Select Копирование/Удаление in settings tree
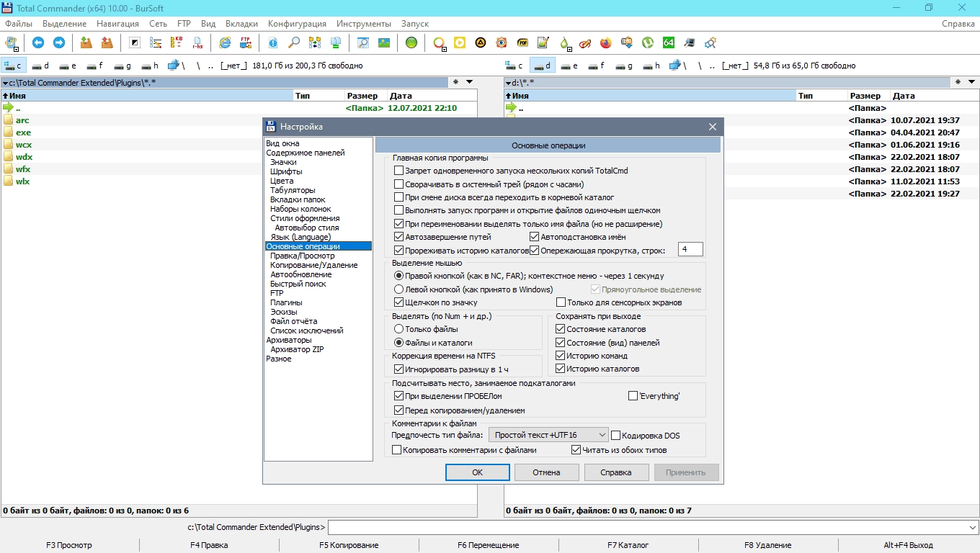 click(313, 265)
